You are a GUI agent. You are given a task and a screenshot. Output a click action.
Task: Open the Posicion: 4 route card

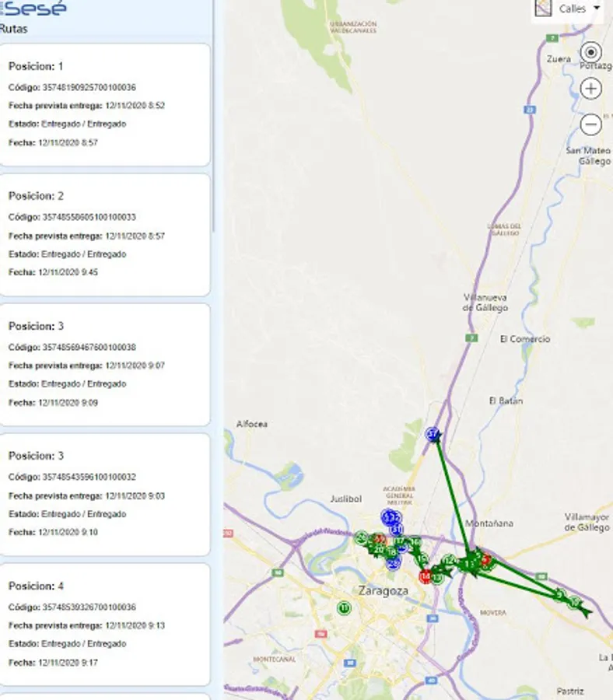point(105,625)
